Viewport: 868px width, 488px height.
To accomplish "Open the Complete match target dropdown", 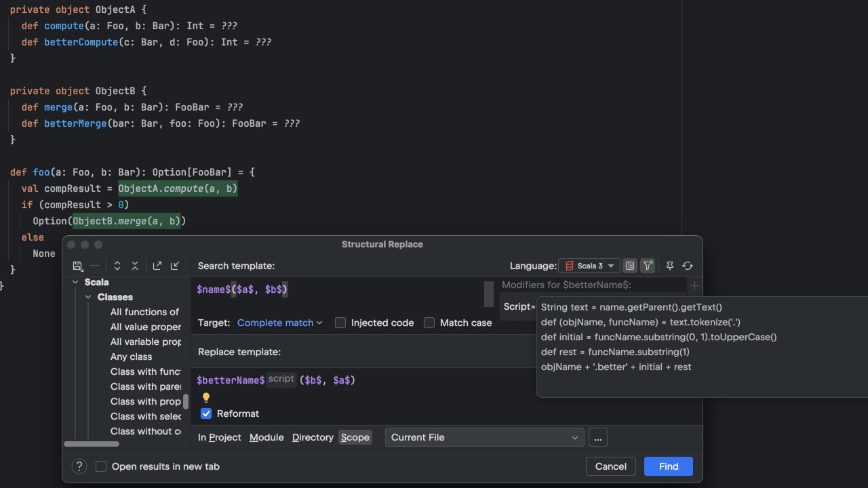I will coord(279,323).
